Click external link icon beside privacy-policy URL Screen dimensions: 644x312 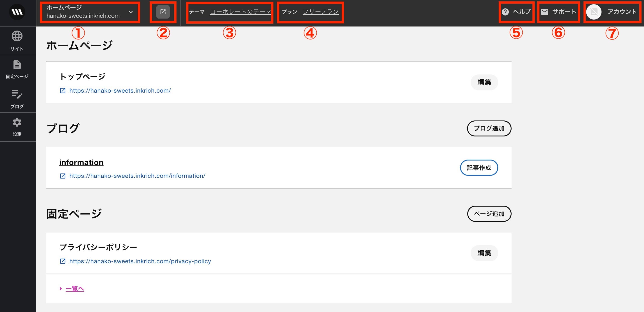[63, 261]
